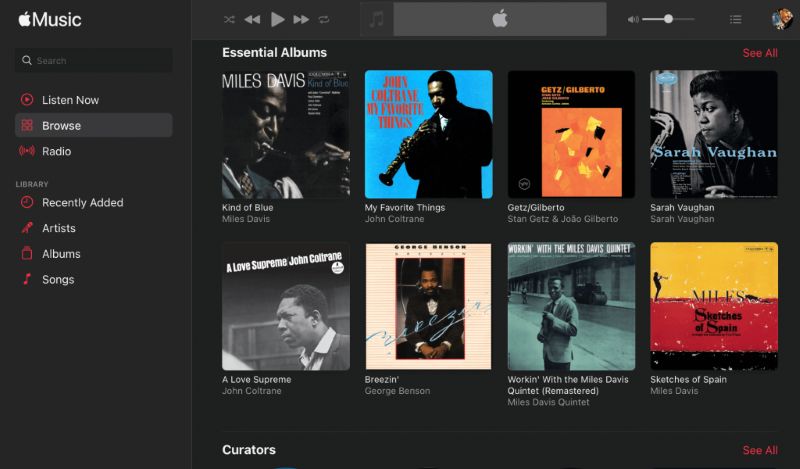Click the Kind of Blue title text
This screenshot has height=469, width=800.
pos(247,208)
